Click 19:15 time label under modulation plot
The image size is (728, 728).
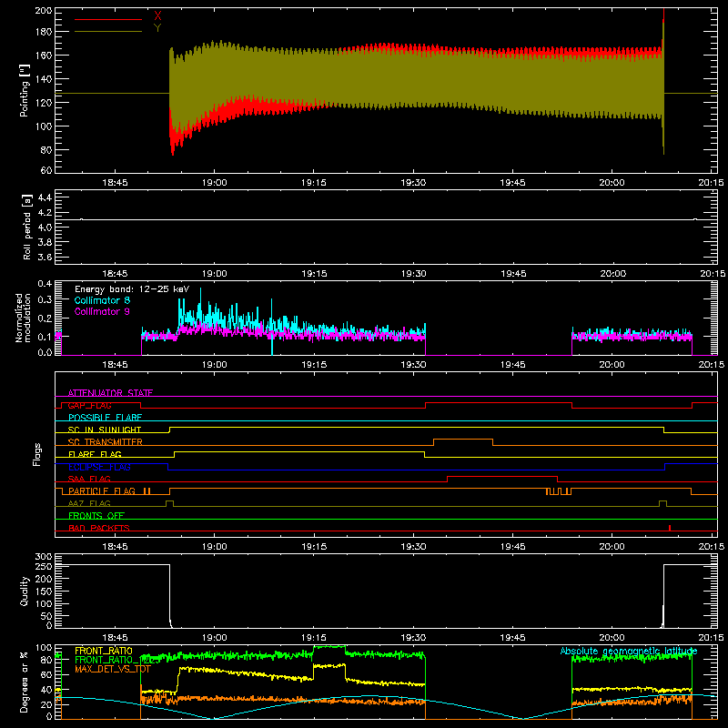(x=314, y=365)
